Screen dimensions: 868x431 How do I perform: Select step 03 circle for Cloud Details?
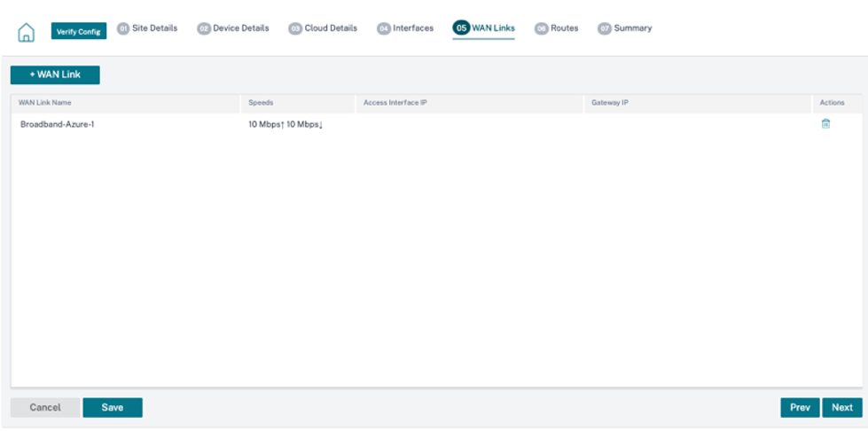click(295, 28)
